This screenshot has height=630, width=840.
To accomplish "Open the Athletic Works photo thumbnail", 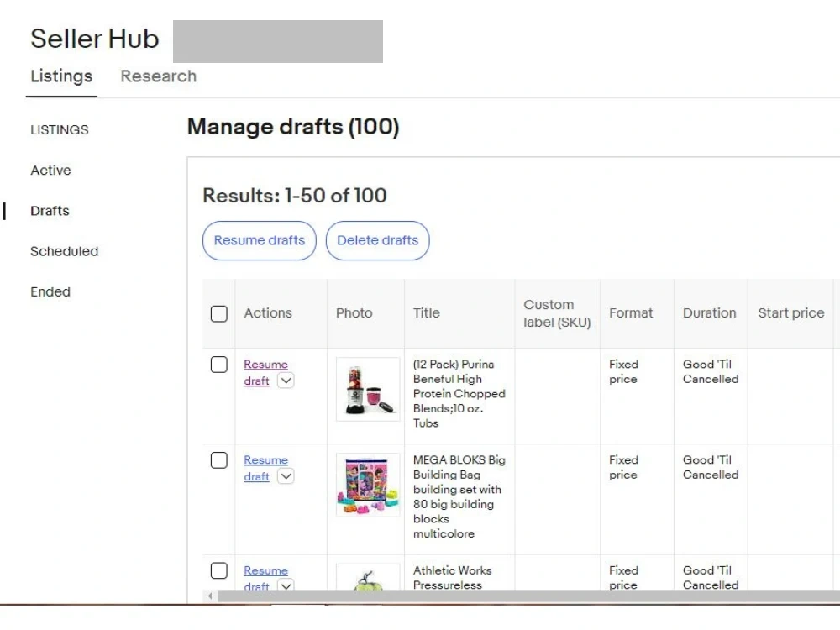I will [368, 577].
